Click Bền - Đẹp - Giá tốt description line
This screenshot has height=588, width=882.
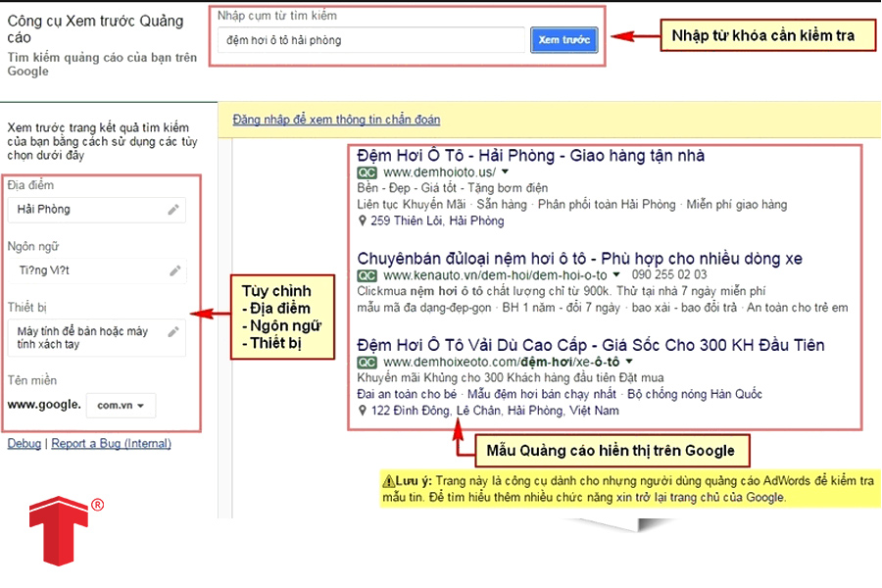click(x=452, y=188)
